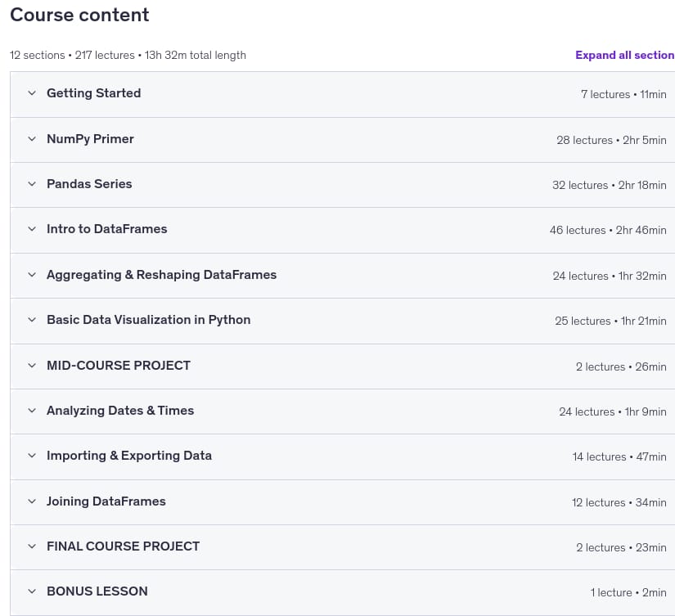
Task: Click '25 lectures • 1hr 21min' text
Action: 610,321
